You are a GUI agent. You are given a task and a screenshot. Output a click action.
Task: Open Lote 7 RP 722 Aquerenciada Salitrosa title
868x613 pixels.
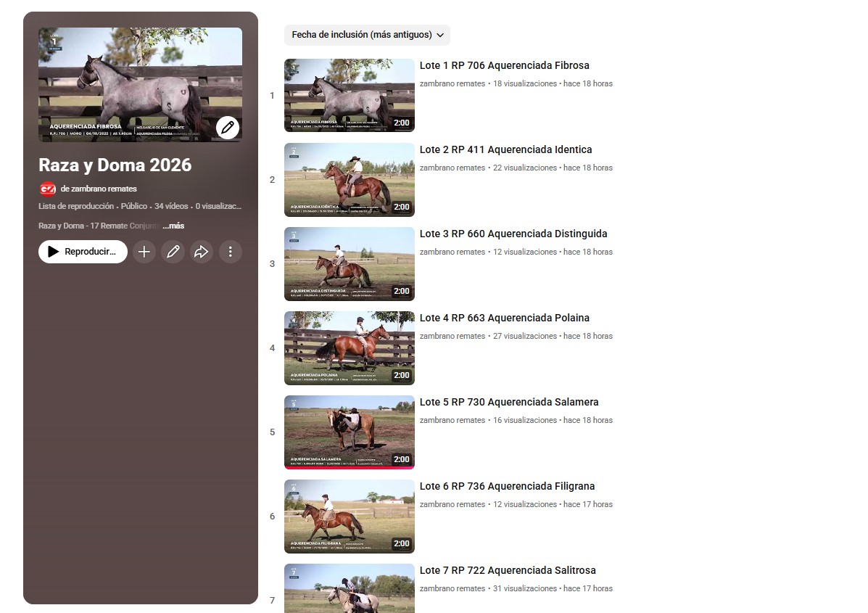click(x=508, y=570)
